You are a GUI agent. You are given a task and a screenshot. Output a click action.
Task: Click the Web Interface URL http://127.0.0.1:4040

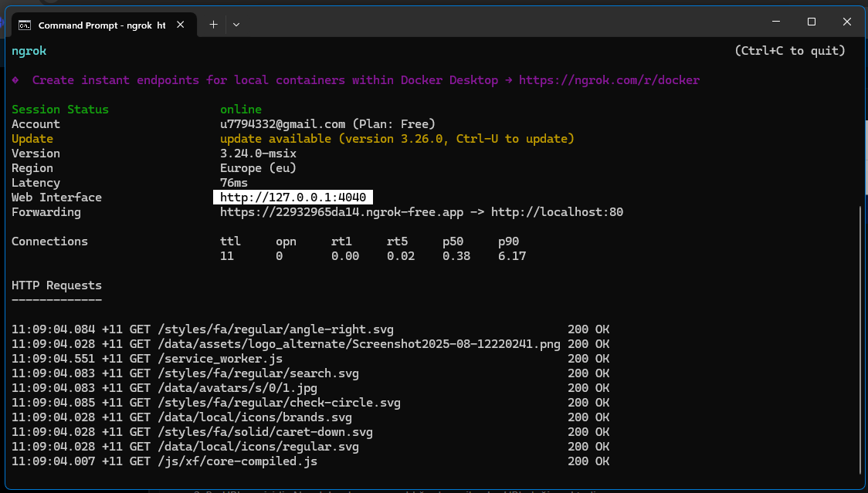(x=293, y=198)
